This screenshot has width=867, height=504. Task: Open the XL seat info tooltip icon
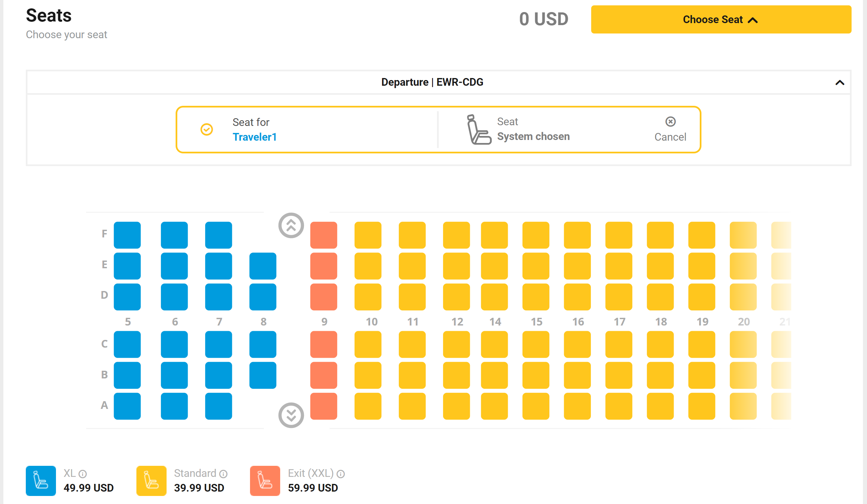click(82, 474)
